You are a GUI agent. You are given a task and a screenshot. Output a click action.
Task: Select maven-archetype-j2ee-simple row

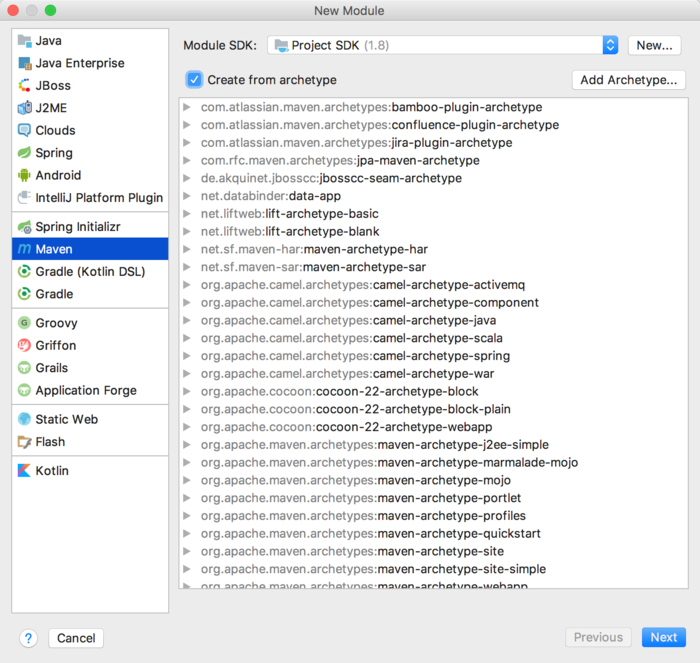point(433,445)
